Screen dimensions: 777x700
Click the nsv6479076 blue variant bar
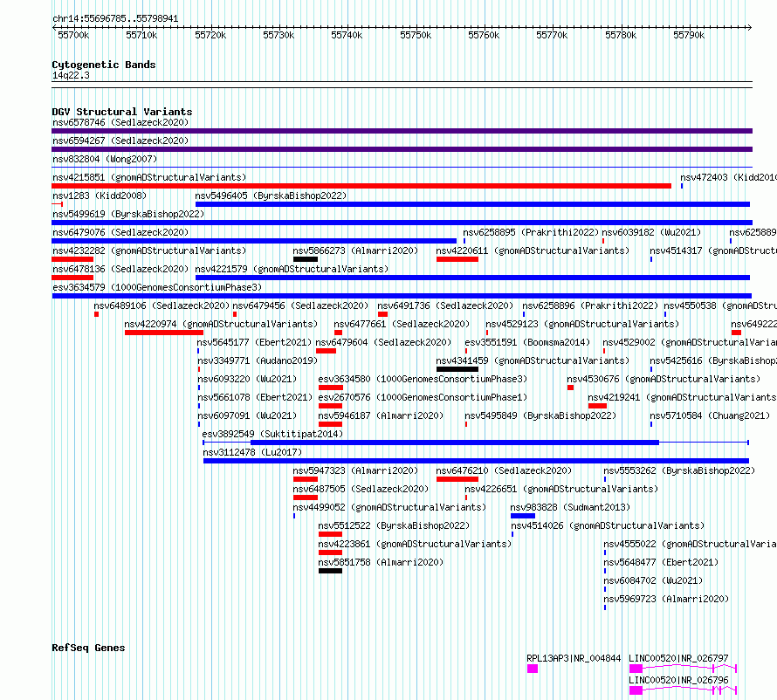(x=254, y=241)
